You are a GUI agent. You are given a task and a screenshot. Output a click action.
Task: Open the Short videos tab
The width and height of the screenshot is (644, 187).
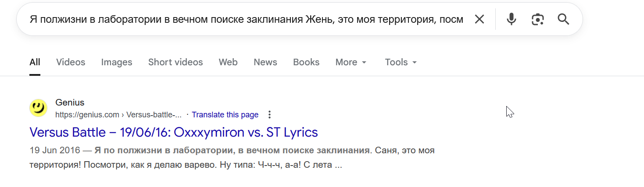pyautogui.click(x=175, y=62)
